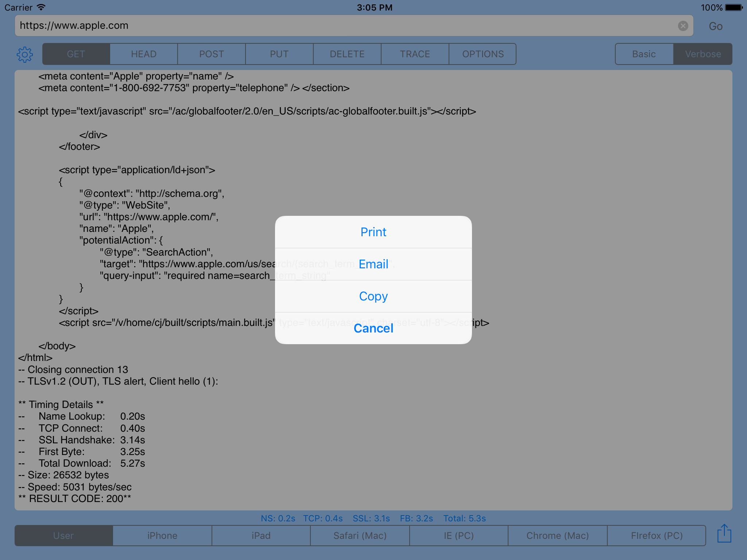Screen dimensions: 747x560
Task: Tap the 'SSL Handshake: 3.14s' line
Action: [82, 440]
